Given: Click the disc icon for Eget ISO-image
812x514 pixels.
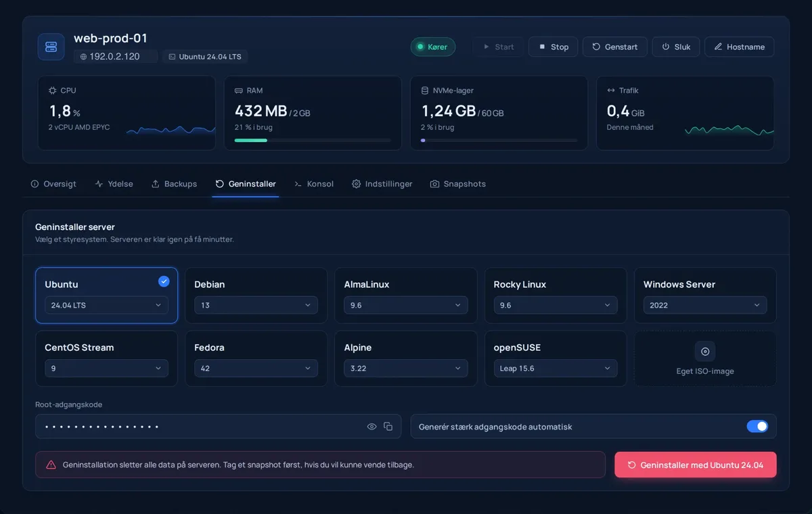Looking at the screenshot, I should click(x=705, y=352).
